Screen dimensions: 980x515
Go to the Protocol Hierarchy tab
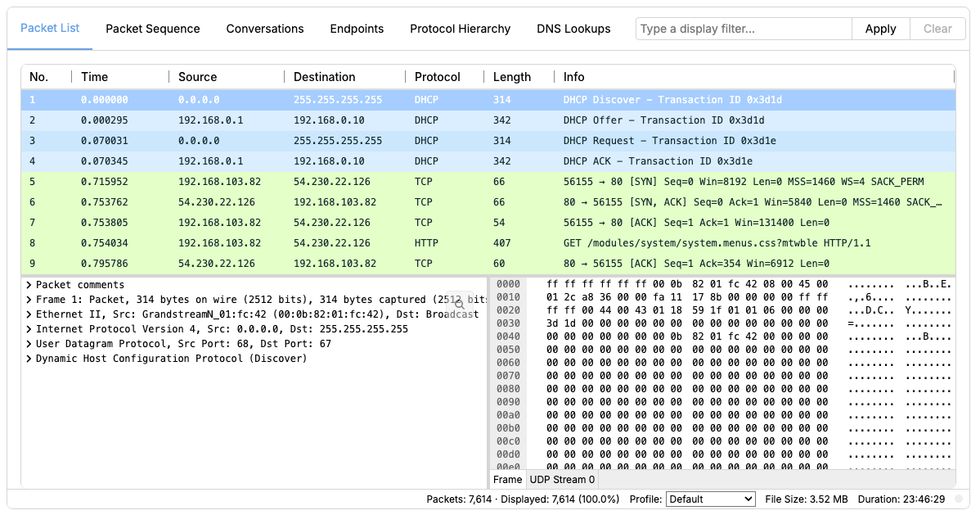coord(460,29)
